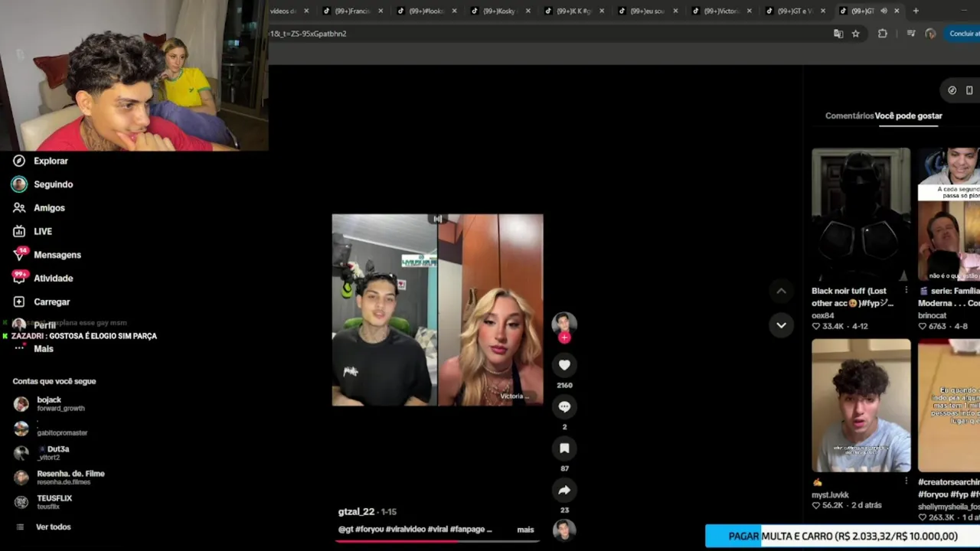980x551 pixels.
Task: Mute the active tab audio icon
Action: [x=884, y=11]
